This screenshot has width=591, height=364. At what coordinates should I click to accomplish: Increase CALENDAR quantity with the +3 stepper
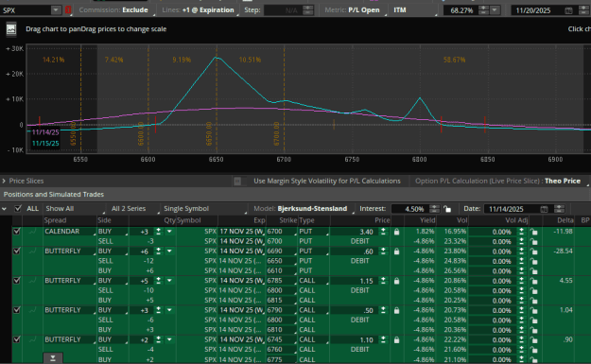(x=158, y=230)
